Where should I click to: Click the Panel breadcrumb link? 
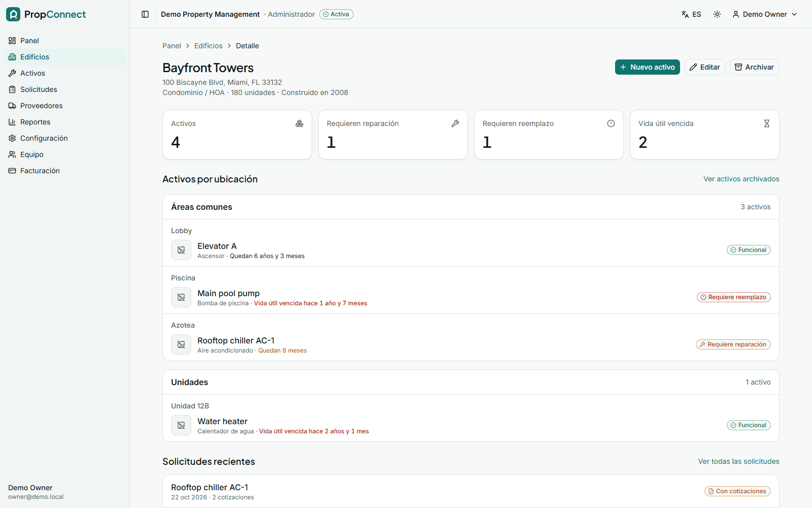coord(172,46)
